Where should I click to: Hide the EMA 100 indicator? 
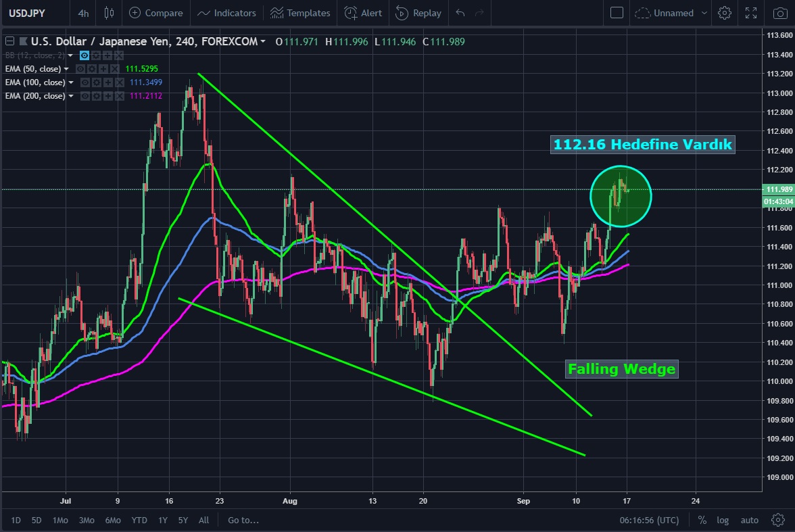tap(86, 82)
